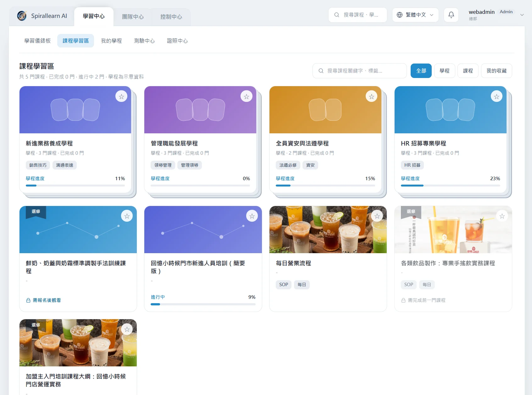532x395 pixels.
Task: Star the 各類飲品製作 course card
Action: [x=502, y=216]
